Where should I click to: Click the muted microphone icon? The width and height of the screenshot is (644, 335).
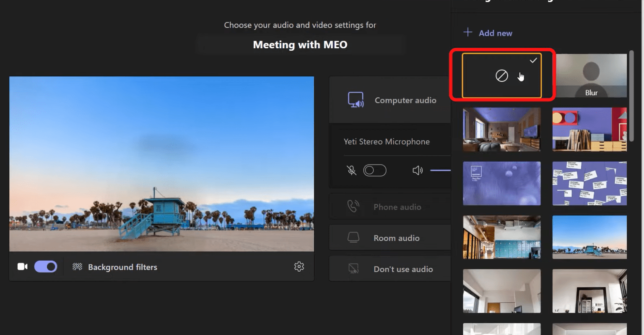click(351, 170)
